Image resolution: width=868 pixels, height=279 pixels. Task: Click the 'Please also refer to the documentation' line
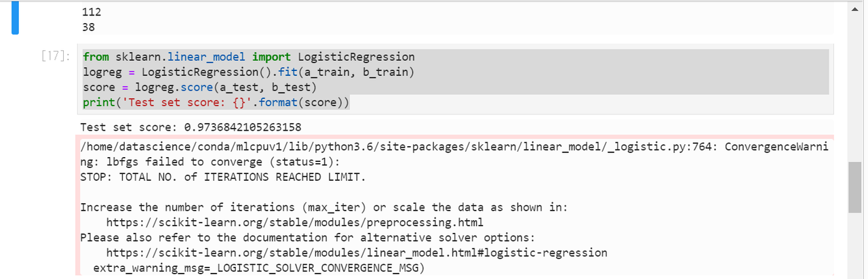click(x=308, y=238)
